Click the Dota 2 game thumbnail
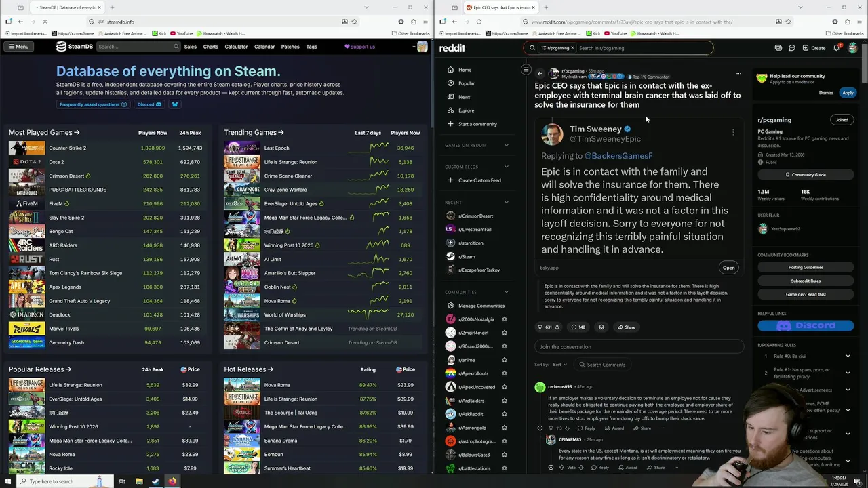The image size is (868, 488). pyautogui.click(x=26, y=162)
